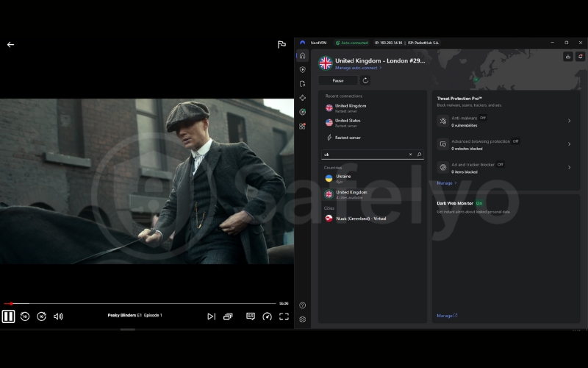The image size is (588, 368).
Task: Open the NordVPN Home tab
Action: [x=303, y=56]
